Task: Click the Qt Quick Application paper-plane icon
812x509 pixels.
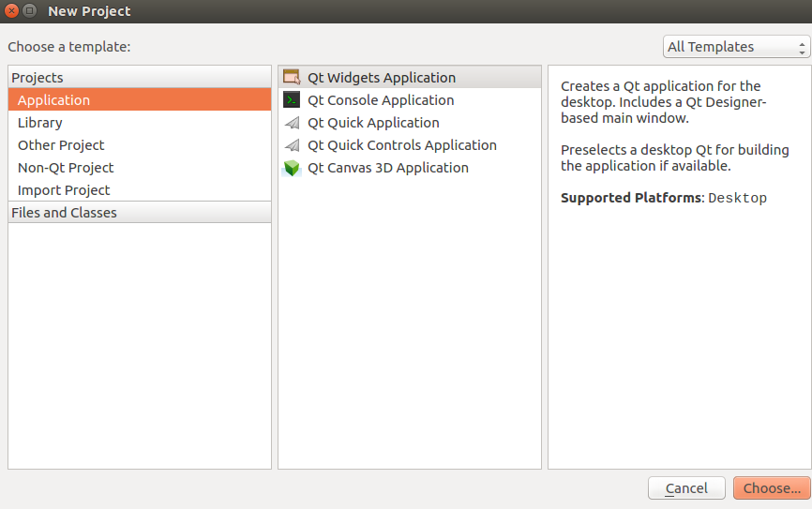Action: [x=292, y=123]
